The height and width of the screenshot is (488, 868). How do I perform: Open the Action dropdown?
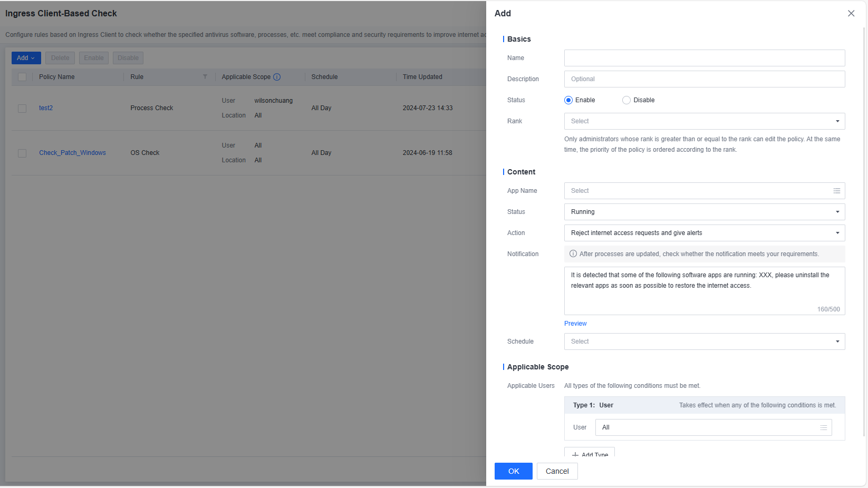(x=705, y=233)
